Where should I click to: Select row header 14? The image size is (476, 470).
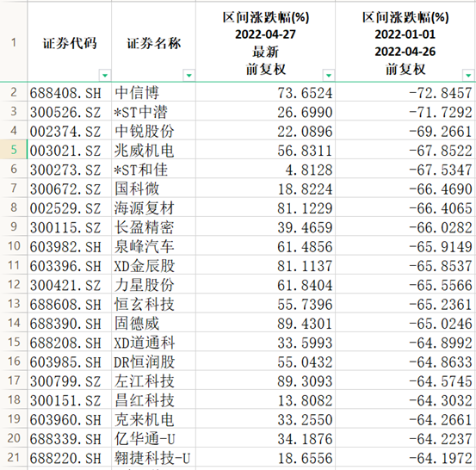14,323
